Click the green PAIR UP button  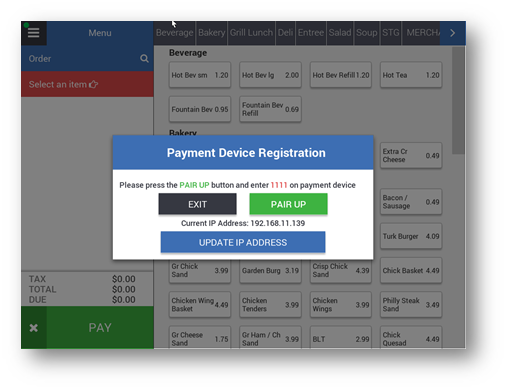point(288,204)
